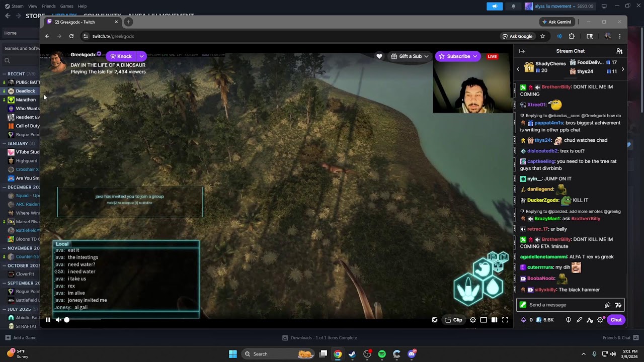This screenshot has height=362, width=644.
Task: Open the View menu in Steam
Action: pos(33,6)
